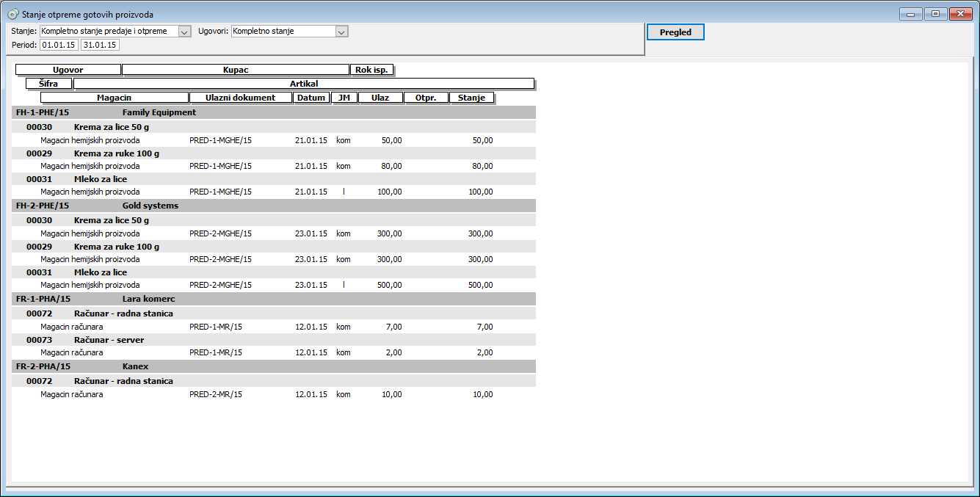Select contract row FR-2-PHA/15
The height and width of the screenshot is (497, 980).
tap(274, 366)
